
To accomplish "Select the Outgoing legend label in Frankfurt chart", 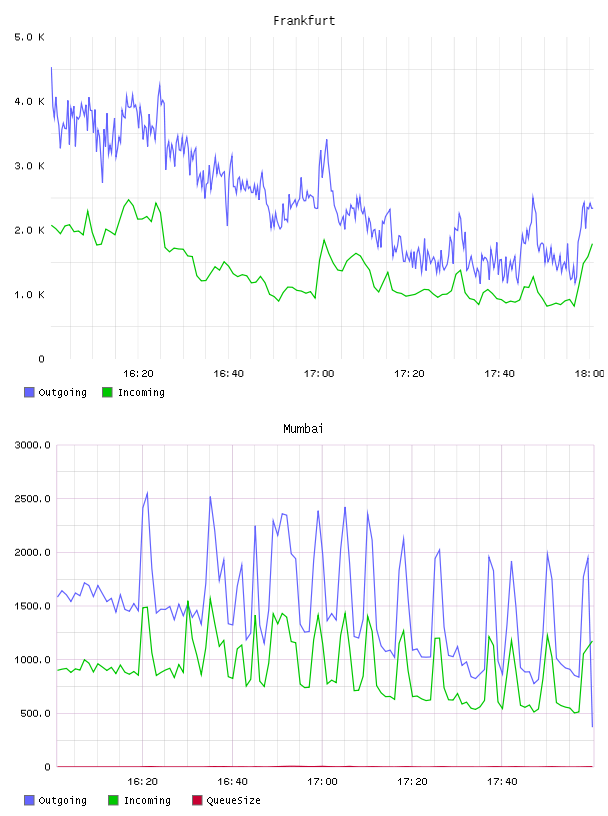I will 62,392.
